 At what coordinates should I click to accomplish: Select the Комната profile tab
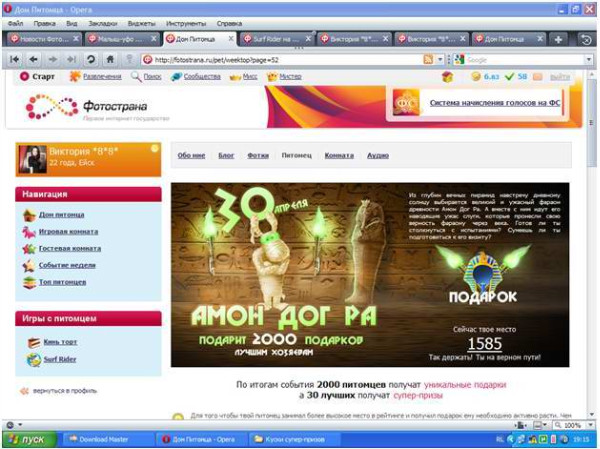click(339, 156)
